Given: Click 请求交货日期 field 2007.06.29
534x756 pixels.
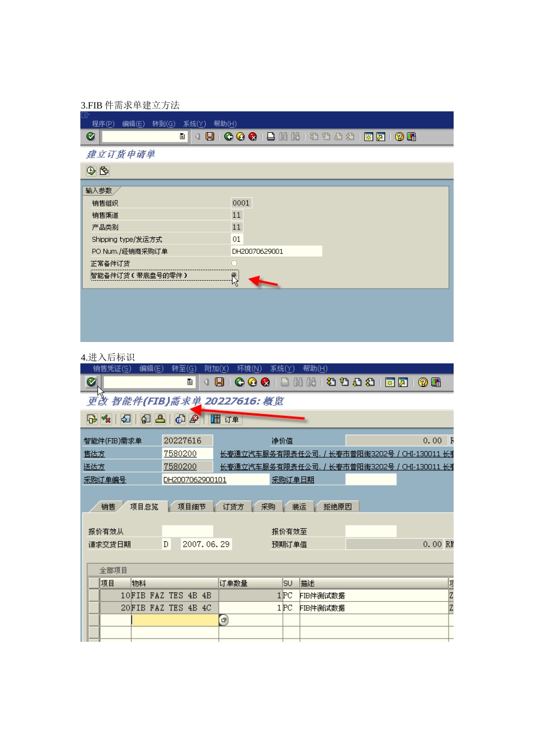Looking at the screenshot, I should pos(206,544).
